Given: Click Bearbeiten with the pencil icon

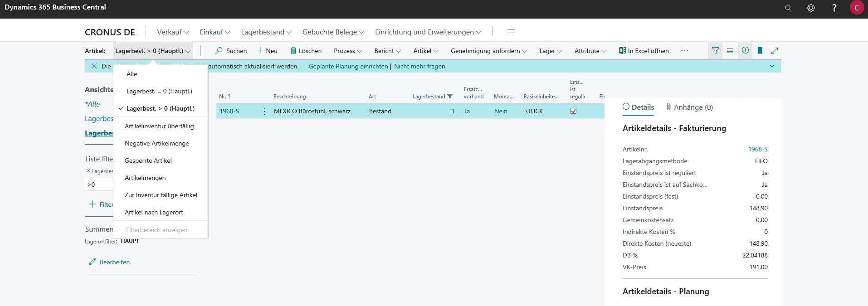Looking at the screenshot, I should [109, 262].
